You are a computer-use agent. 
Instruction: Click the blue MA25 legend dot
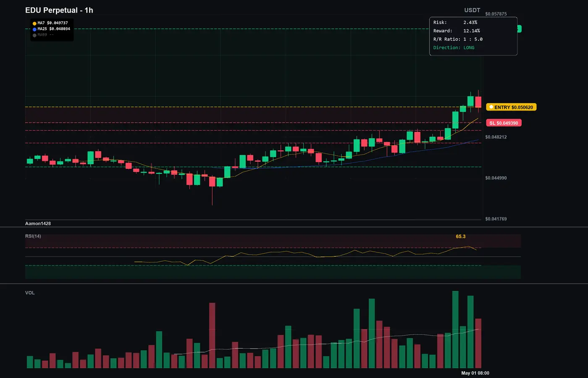(x=34, y=29)
